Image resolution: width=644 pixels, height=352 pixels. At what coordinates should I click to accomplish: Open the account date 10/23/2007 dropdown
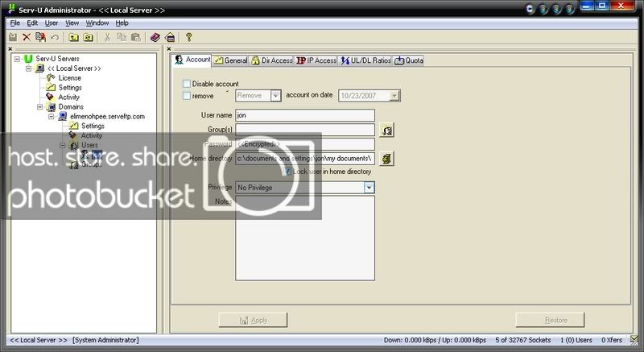click(x=394, y=96)
